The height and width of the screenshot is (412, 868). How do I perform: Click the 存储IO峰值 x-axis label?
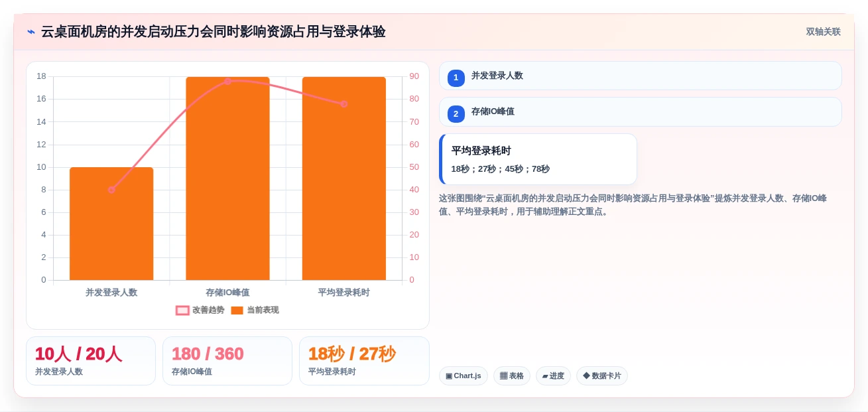(x=227, y=293)
